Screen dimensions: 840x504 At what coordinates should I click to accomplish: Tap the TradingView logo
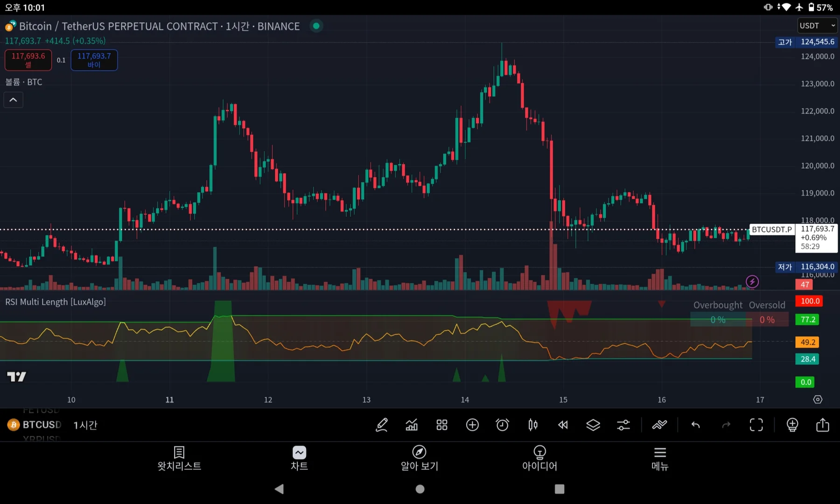click(x=16, y=377)
